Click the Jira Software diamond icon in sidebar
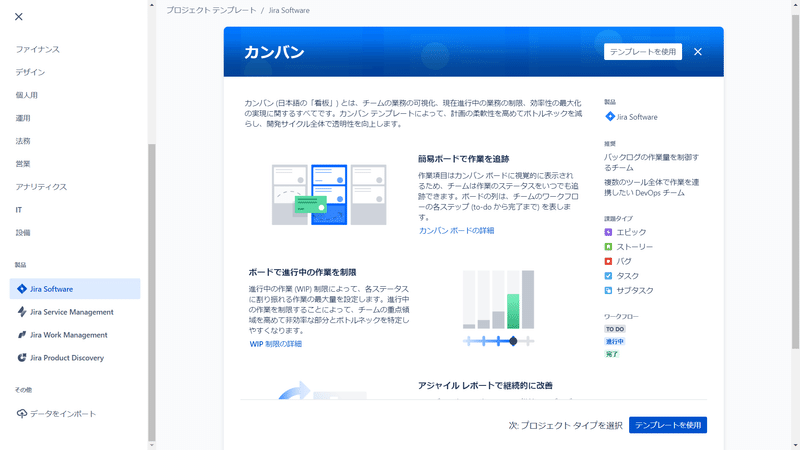 pyautogui.click(x=22, y=289)
